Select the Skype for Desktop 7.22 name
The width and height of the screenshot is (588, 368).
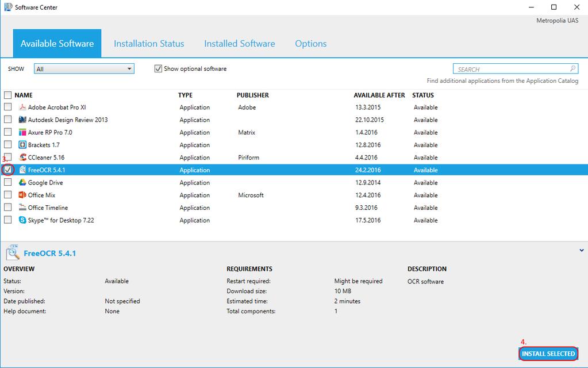[61, 220]
